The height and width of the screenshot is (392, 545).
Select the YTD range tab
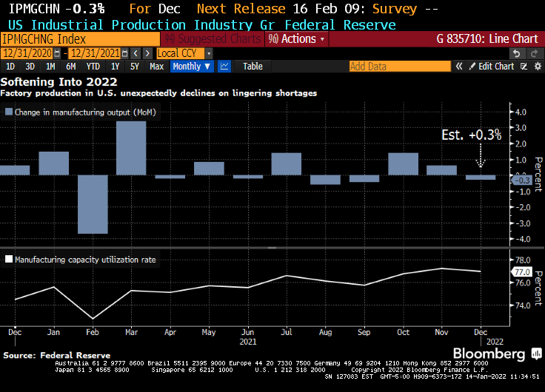click(x=93, y=67)
